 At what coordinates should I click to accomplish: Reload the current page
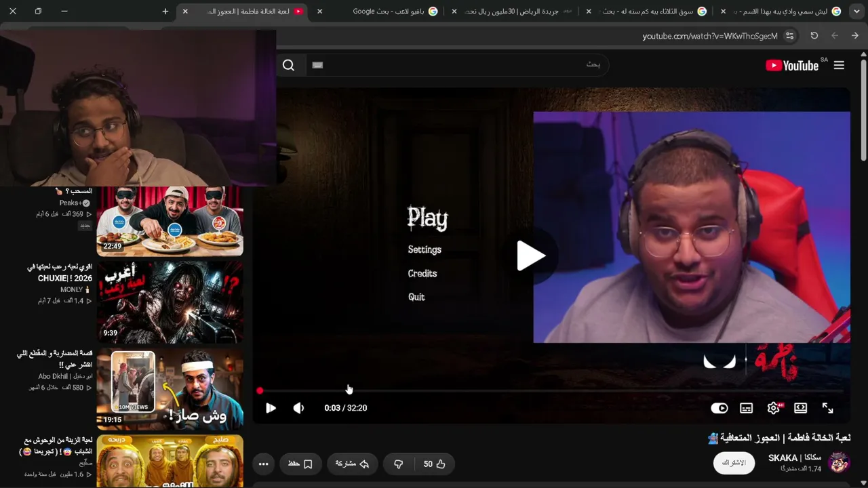coord(814,36)
